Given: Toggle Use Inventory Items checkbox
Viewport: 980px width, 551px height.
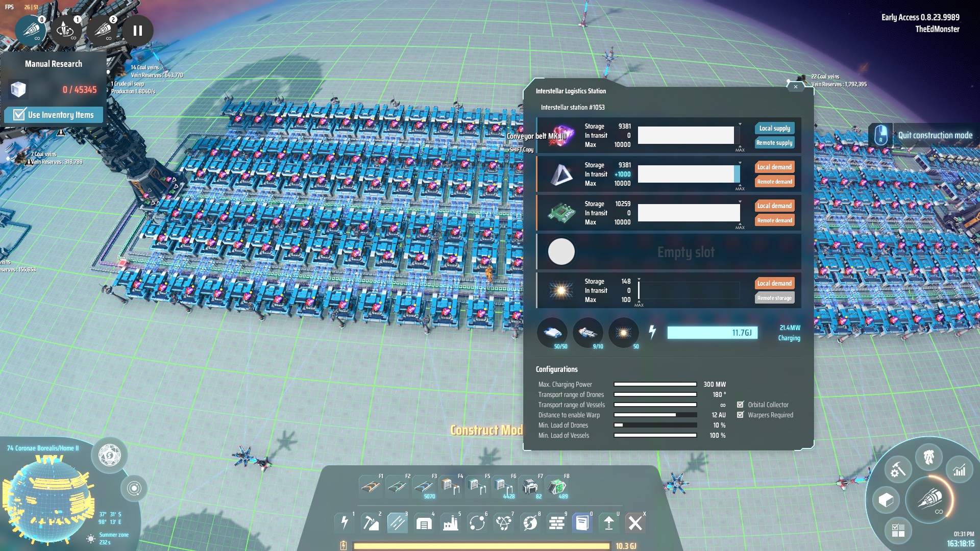Looking at the screenshot, I should (x=19, y=115).
